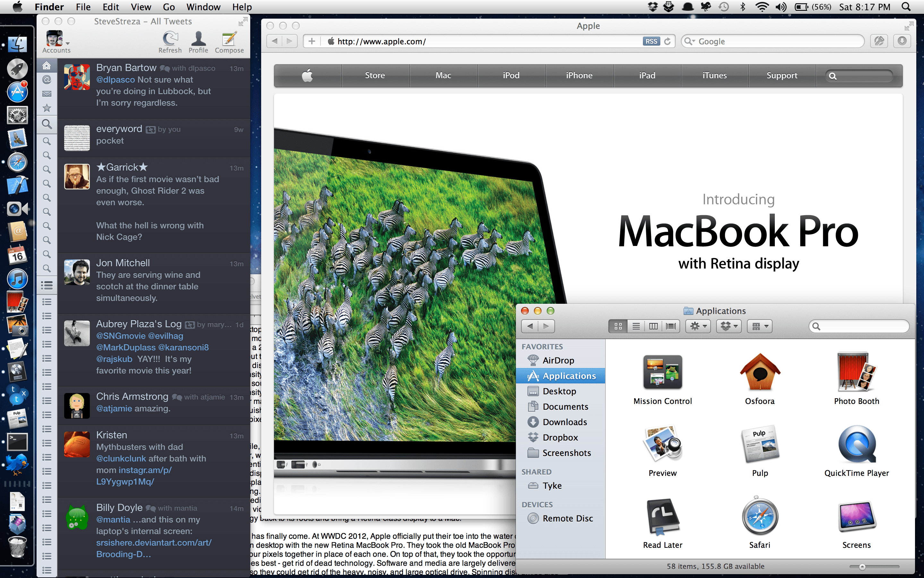The image size is (924, 578).
Task: Open Finder Arrange items dropdown
Action: point(760,326)
